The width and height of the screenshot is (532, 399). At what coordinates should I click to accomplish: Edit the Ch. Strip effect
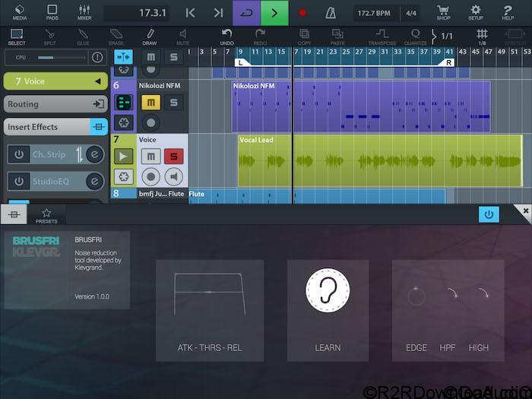[x=95, y=154]
